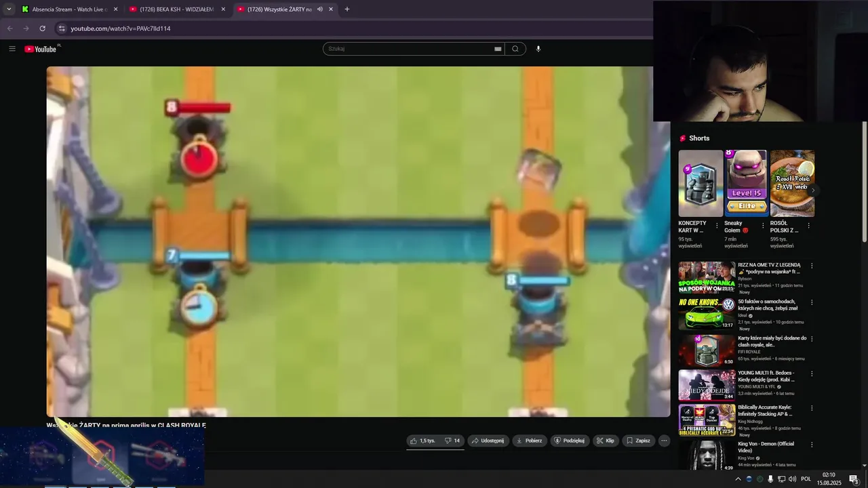The image size is (868, 488).
Task: Open FIFI ROYALE channel name
Action: coord(749,352)
